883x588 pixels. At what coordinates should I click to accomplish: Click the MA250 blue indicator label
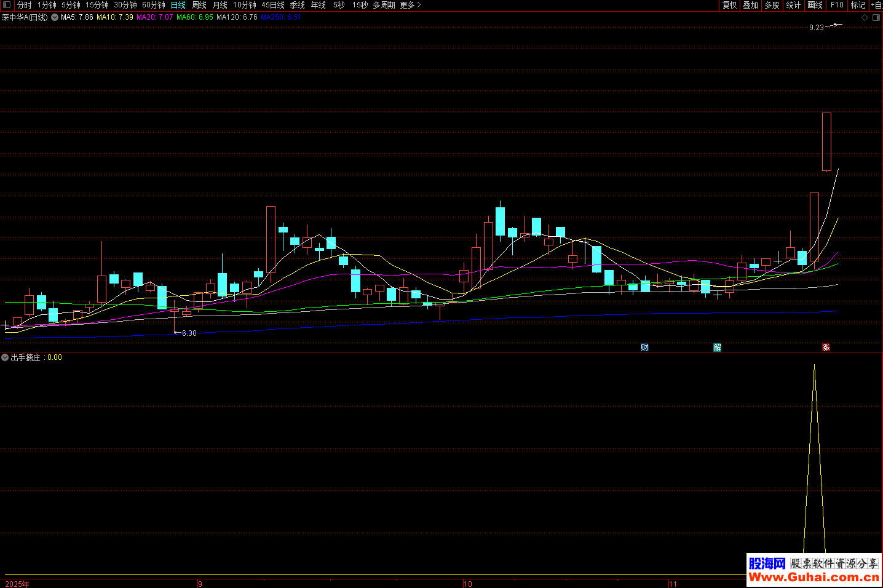tap(280, 17)
